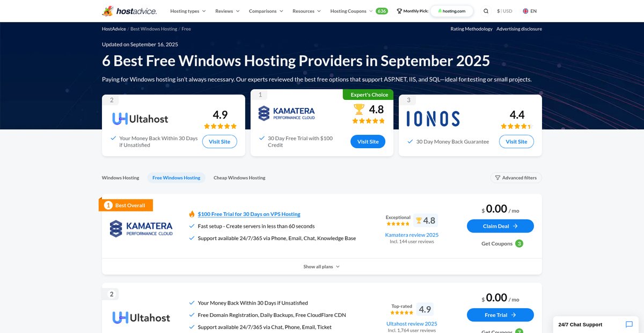
Task: Click "Fast setup - Create servers" feature text
Action: tap(256, 226)
